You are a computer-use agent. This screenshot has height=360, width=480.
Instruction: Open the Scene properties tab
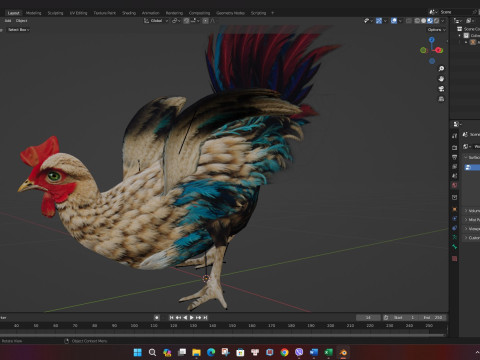454,176
